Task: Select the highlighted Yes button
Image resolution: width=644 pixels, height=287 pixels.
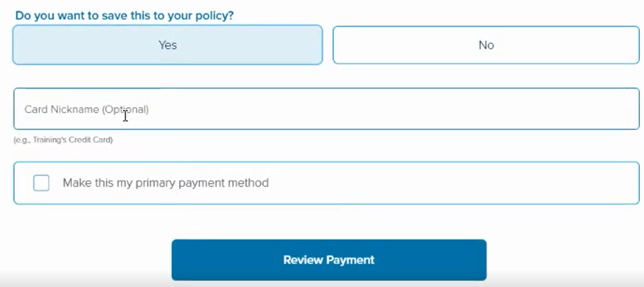Action: point(168,45)
